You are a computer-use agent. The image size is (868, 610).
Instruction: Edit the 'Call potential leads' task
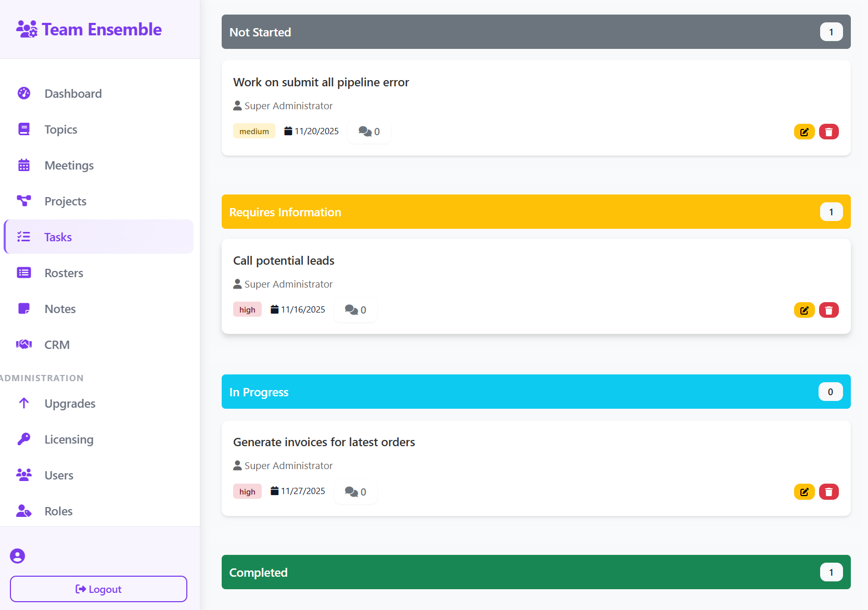coord(804,310)
